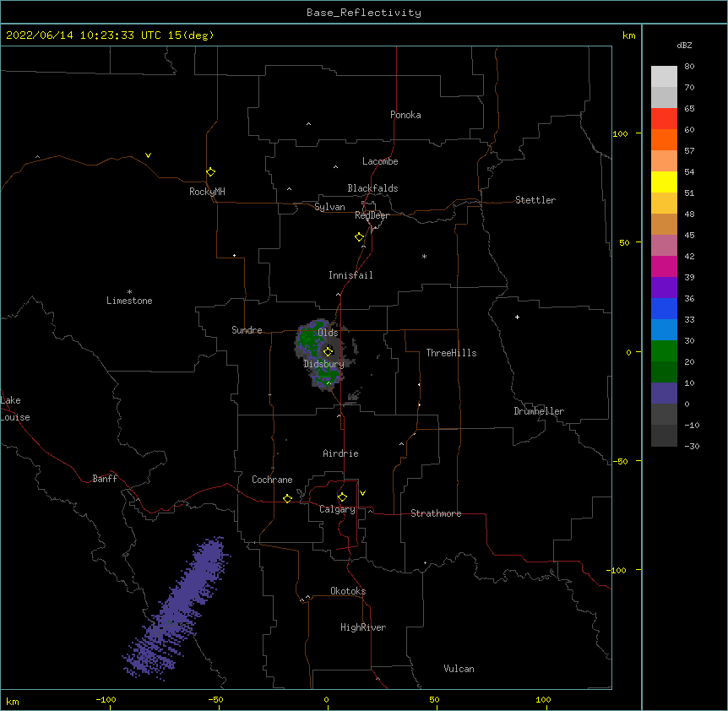Screen dimensions: 728x711
Task: Click the -100 tick on the right axis
Action: [617, 570]
